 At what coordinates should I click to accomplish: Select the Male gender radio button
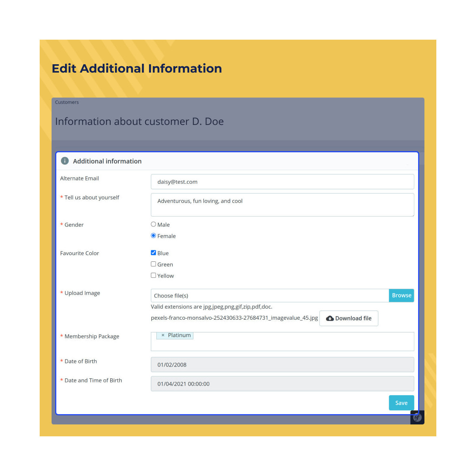click(153, 224)
